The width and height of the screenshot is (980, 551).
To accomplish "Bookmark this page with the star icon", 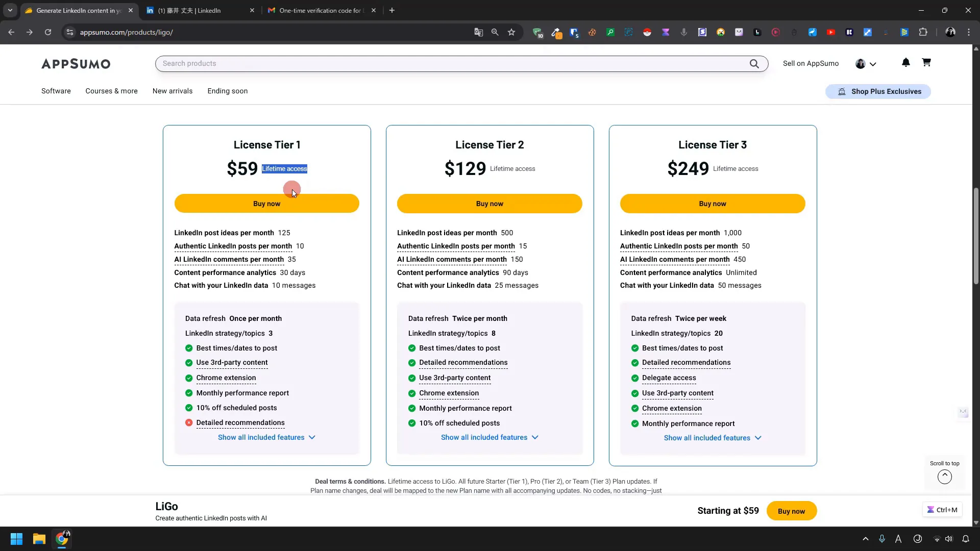I will tap(511, 32).
